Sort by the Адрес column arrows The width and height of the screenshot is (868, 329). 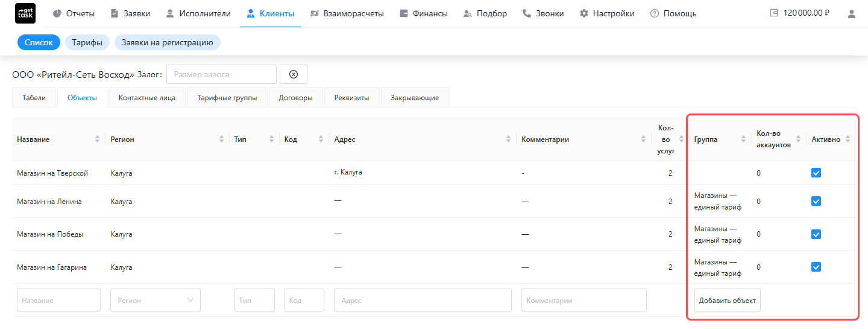509,139
